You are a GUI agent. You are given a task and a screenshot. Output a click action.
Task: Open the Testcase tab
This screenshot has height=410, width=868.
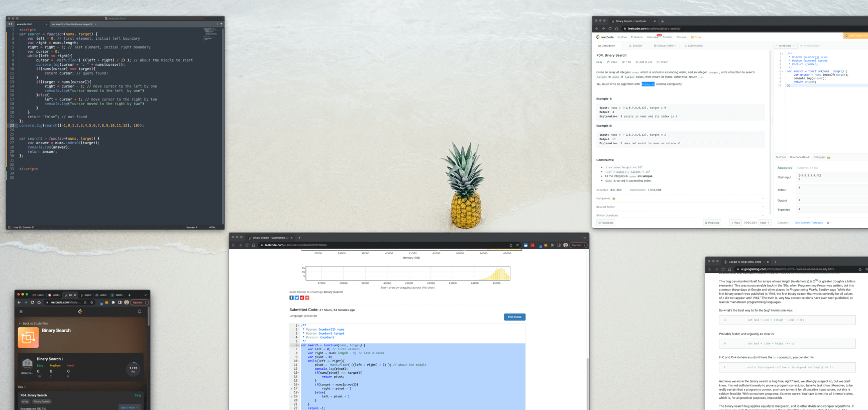[x=781, y=157]
